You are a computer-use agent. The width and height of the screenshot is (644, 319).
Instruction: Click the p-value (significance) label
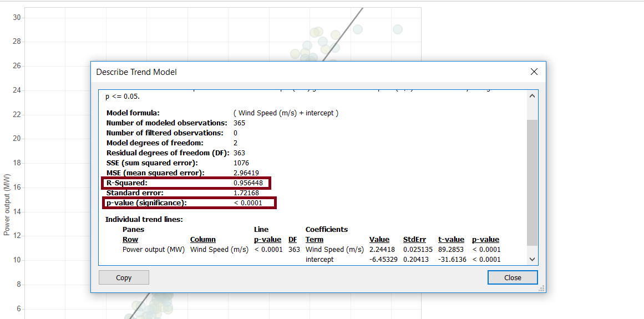tap(146, 202)
